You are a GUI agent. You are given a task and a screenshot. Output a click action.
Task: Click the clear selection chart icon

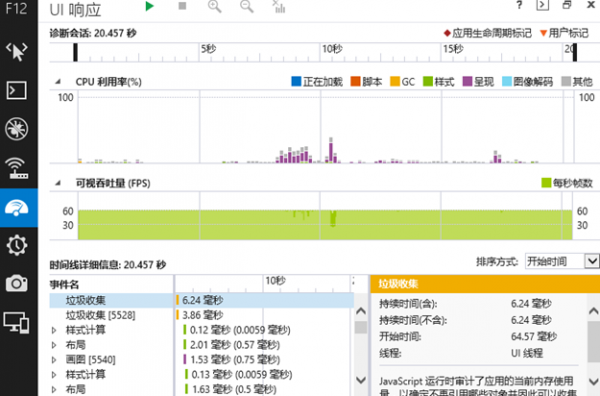coord(279,6)
